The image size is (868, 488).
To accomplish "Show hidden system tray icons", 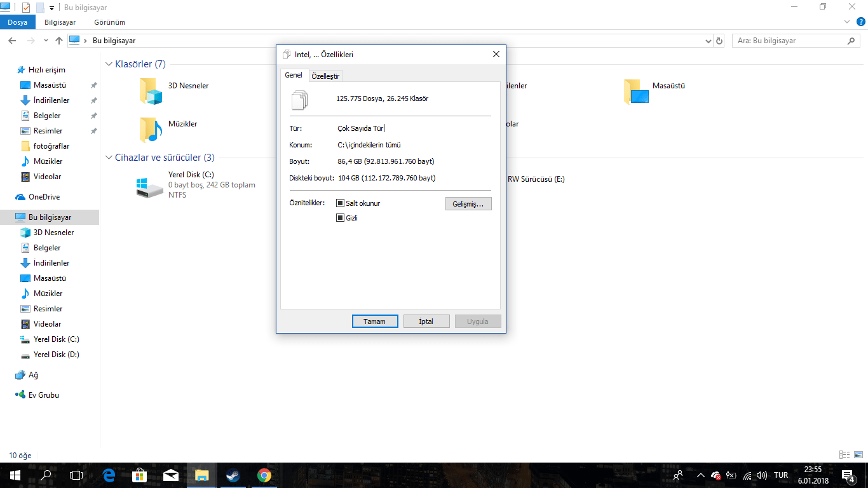I will 701,475.
